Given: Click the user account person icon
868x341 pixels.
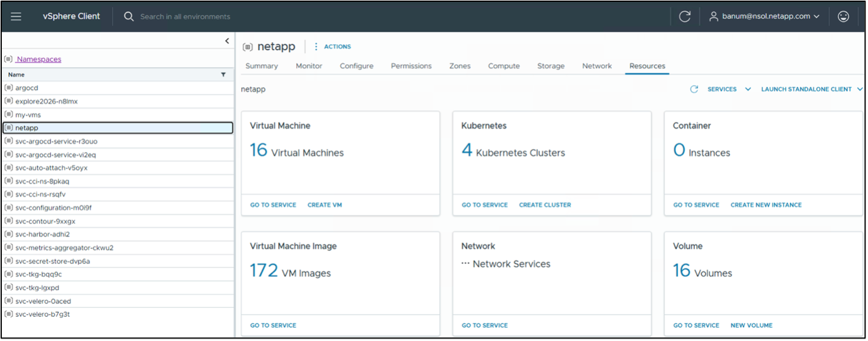Looking at the screenshot, I should click(x=714, y=16).
